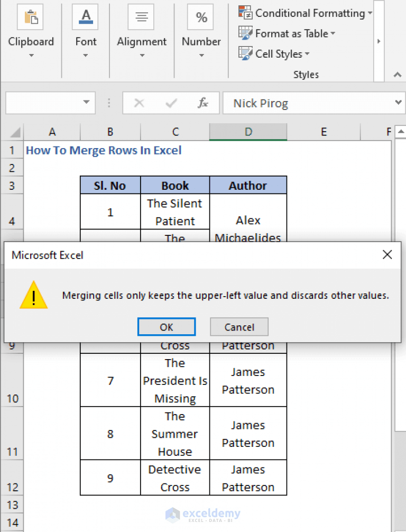This screenshot has width=406, height=532.
Task: Click the "The Summer House" cell
Action: 175,434
